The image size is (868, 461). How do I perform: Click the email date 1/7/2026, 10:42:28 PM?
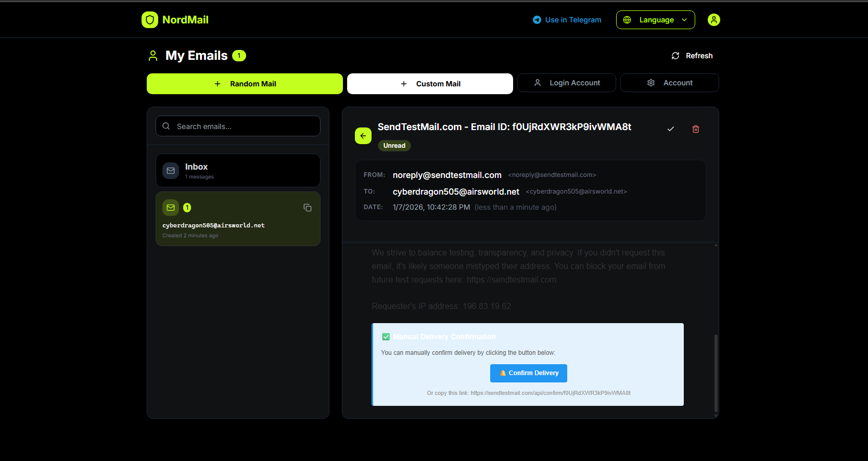point(431,207)
